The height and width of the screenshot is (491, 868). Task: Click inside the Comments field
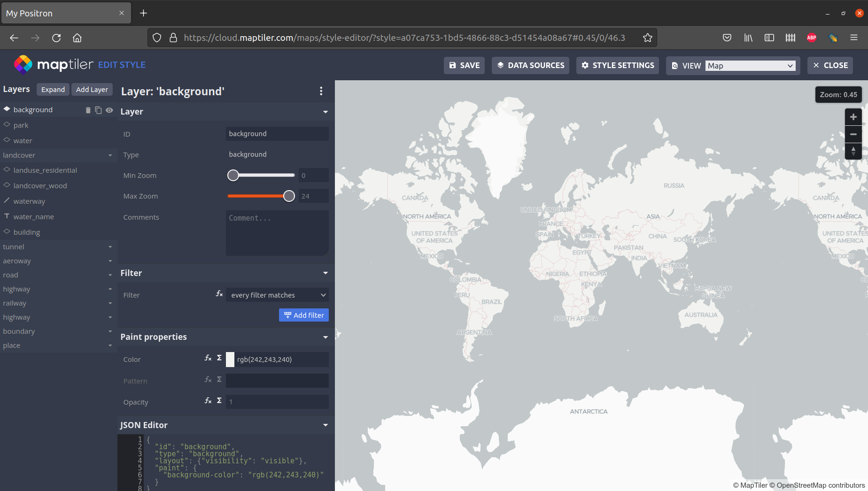[277, 232]
